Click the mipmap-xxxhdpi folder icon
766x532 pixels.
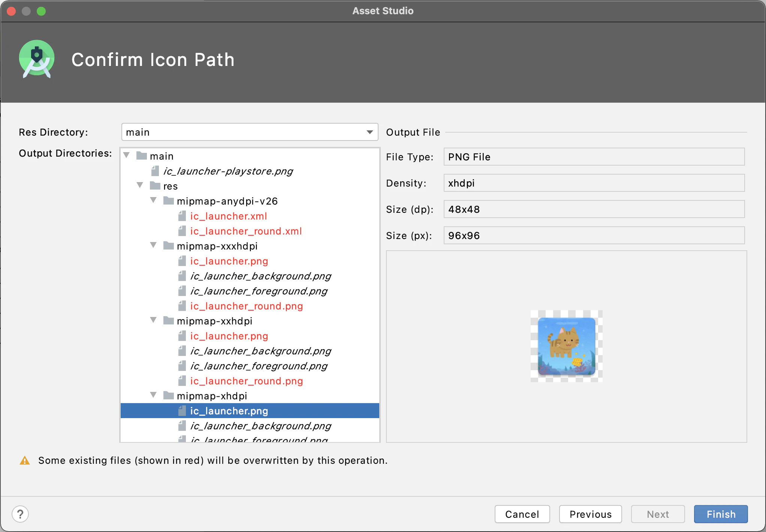(x=168, y=245)
